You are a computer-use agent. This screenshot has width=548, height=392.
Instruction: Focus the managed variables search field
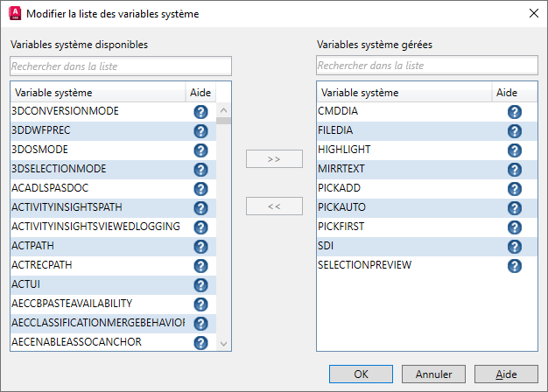[x=427, y=66]
